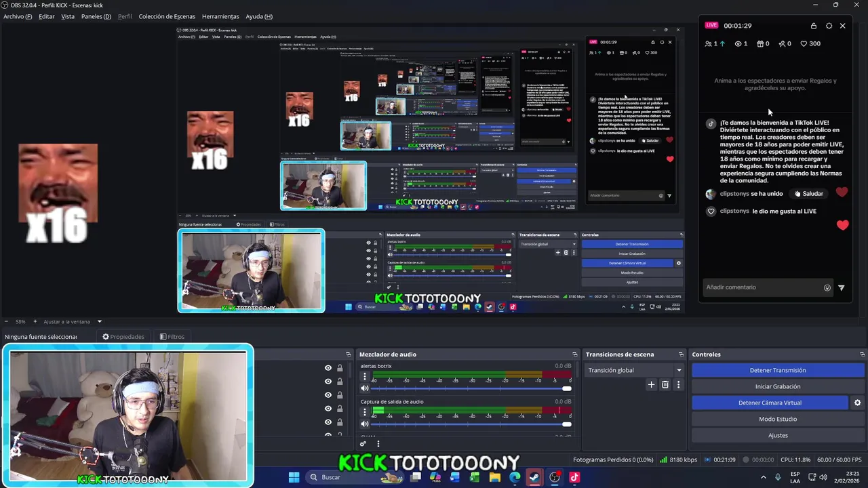Viewport: 868px width, 488px height.
Task: Open the Archivo menu
Action: pos(18,16)
